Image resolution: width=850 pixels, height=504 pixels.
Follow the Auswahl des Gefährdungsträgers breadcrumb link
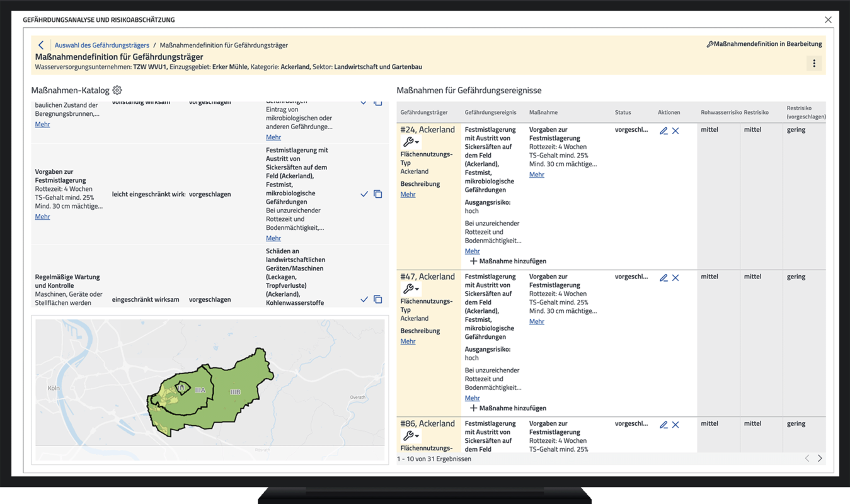(x=102, y=45)
